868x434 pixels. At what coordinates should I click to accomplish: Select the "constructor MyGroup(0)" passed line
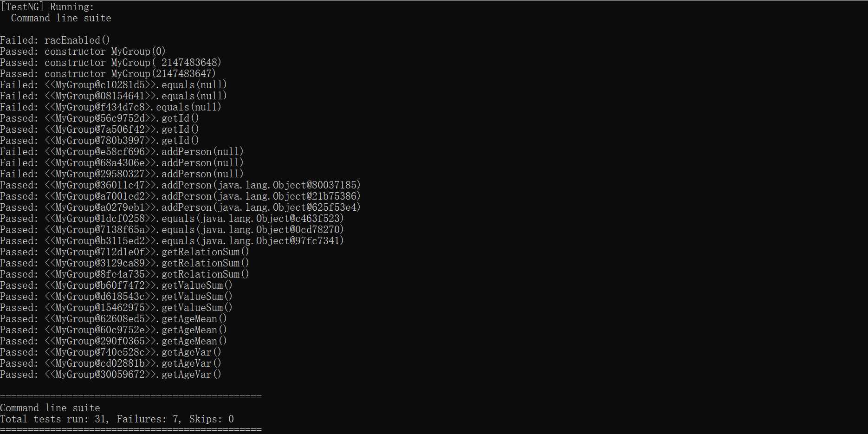click(x=83, y=52)
